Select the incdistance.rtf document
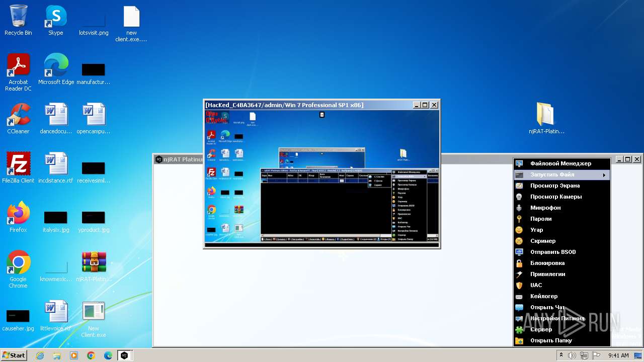Screen dimensions: 644x362 click(56, 168)
